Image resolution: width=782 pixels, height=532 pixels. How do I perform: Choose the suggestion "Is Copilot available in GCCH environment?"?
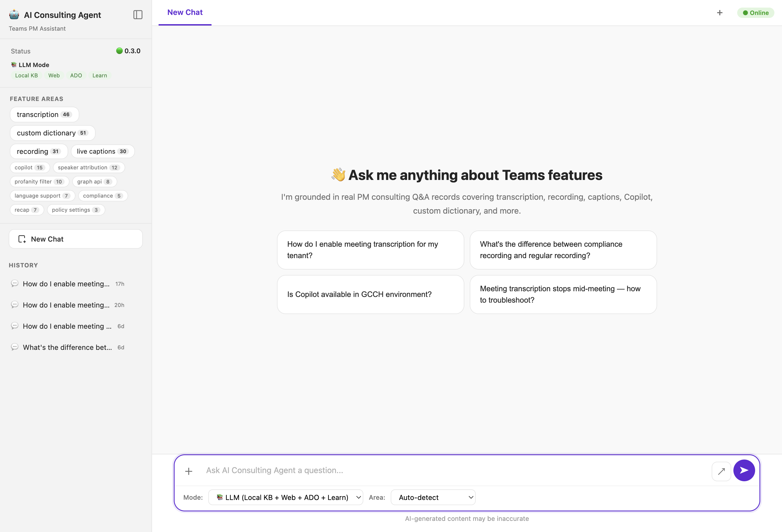pyautogui.click(x=370, y=294)
